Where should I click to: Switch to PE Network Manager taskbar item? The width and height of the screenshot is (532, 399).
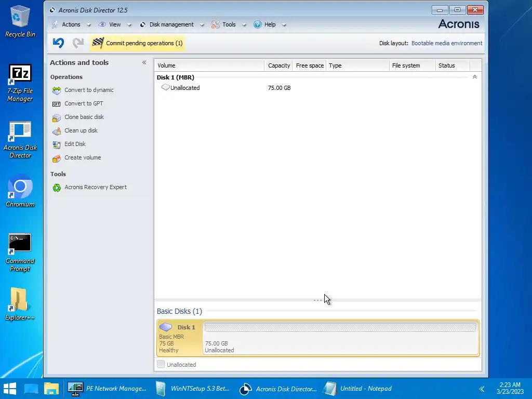[x=107, y=389]
